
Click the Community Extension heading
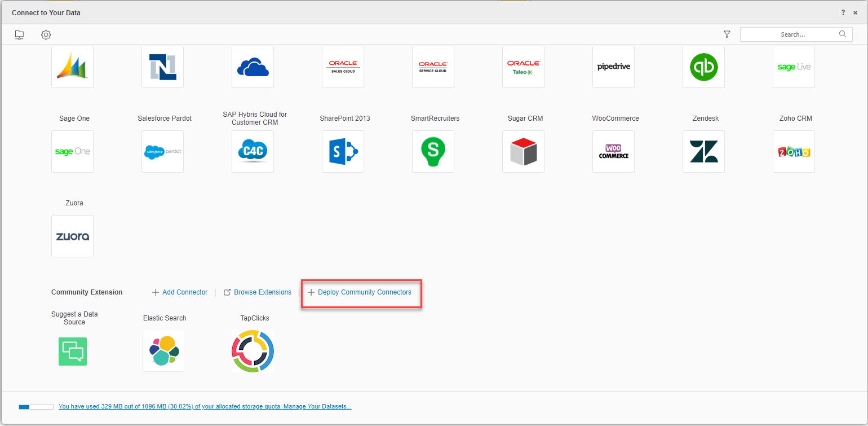click(87, 292)
